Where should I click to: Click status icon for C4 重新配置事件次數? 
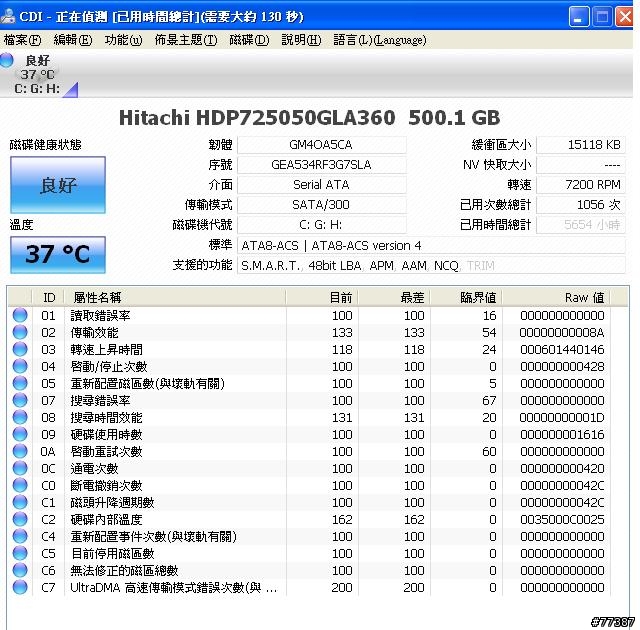pyautogui.click(x=20, y=537)
